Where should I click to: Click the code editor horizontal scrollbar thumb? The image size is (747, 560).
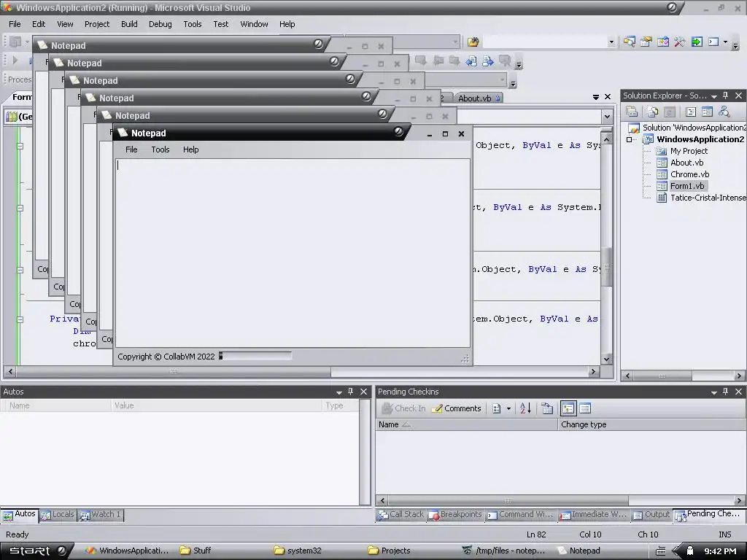pos(174,371)
